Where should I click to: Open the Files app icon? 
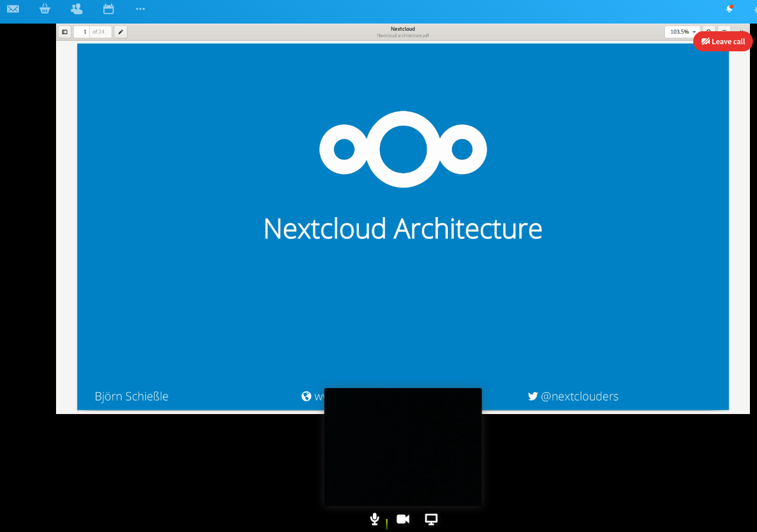pyautogui.click(x=45, y=10)
